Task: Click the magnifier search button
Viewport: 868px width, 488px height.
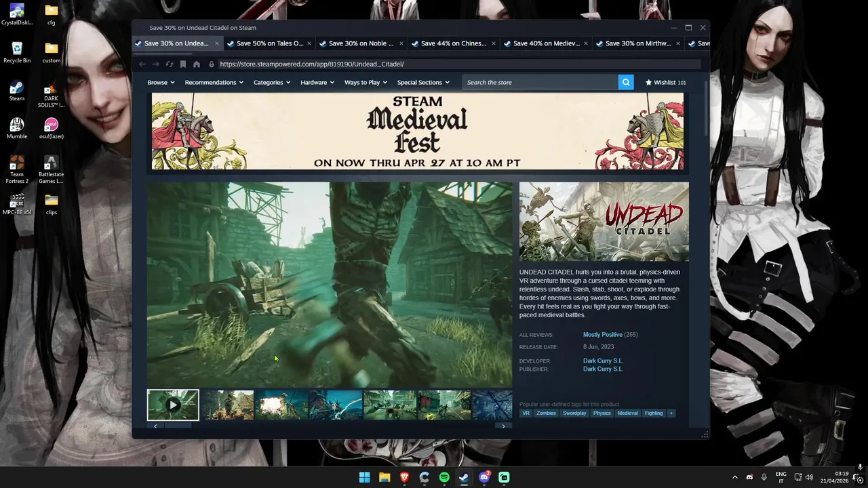Action: pos(626,82)
